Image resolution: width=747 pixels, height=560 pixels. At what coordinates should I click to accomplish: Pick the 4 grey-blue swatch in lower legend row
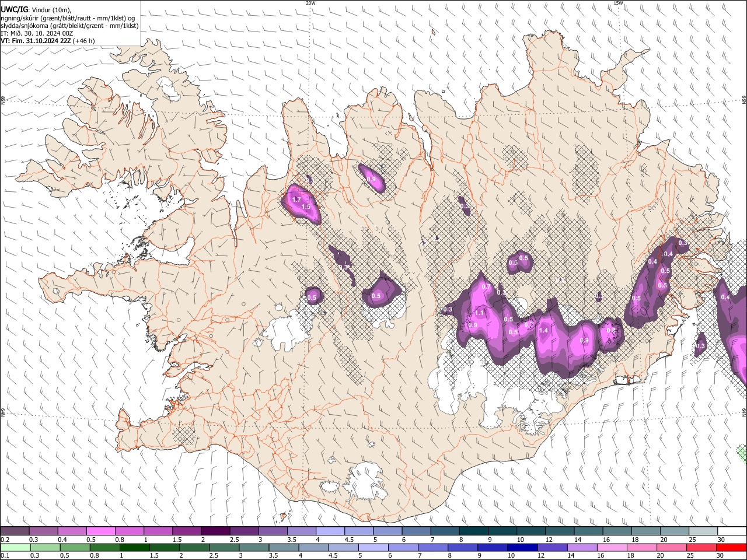[x=313, y=547]
